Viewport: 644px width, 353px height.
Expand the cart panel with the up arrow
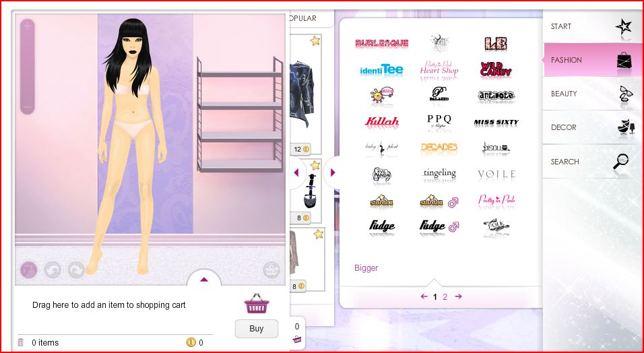tap(204, 280)
